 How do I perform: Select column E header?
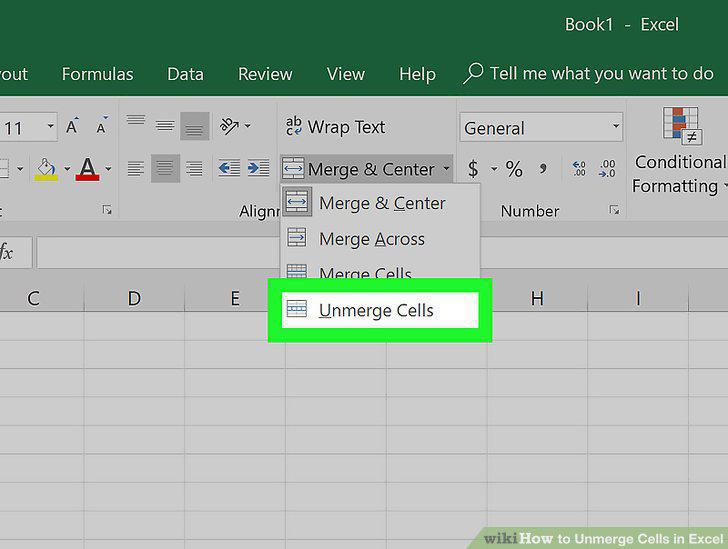[x=235, y=298]
